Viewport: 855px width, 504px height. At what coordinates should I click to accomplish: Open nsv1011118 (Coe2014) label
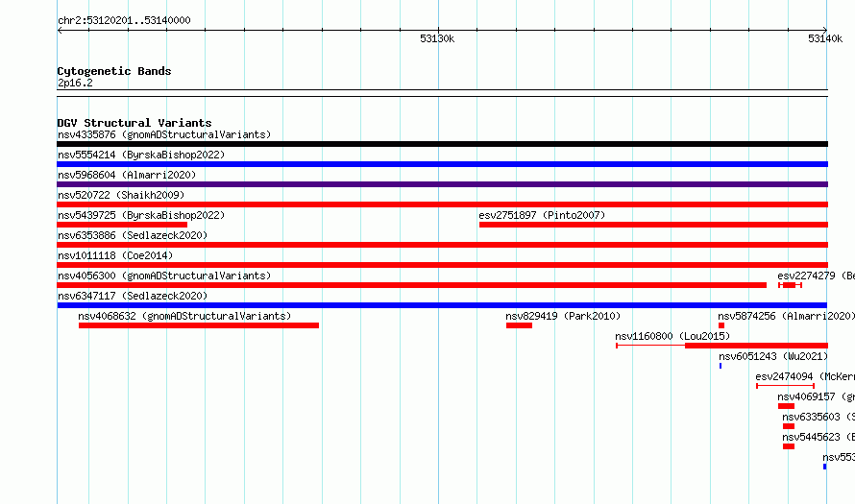point(115,255)
